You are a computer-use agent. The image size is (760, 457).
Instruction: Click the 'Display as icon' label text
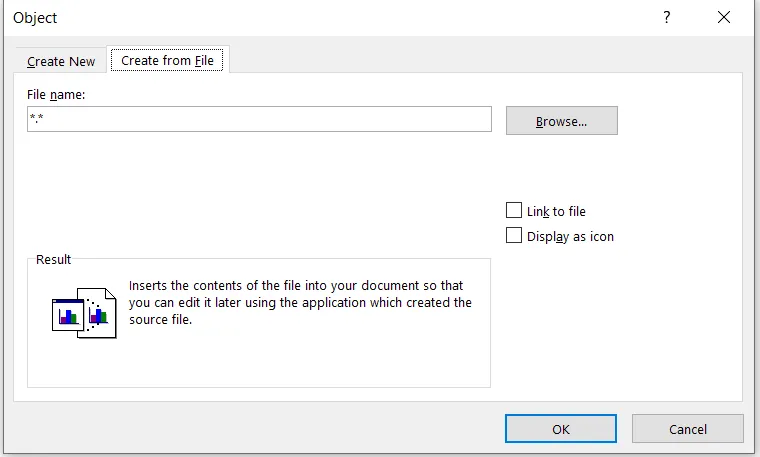tap(570, 236)
